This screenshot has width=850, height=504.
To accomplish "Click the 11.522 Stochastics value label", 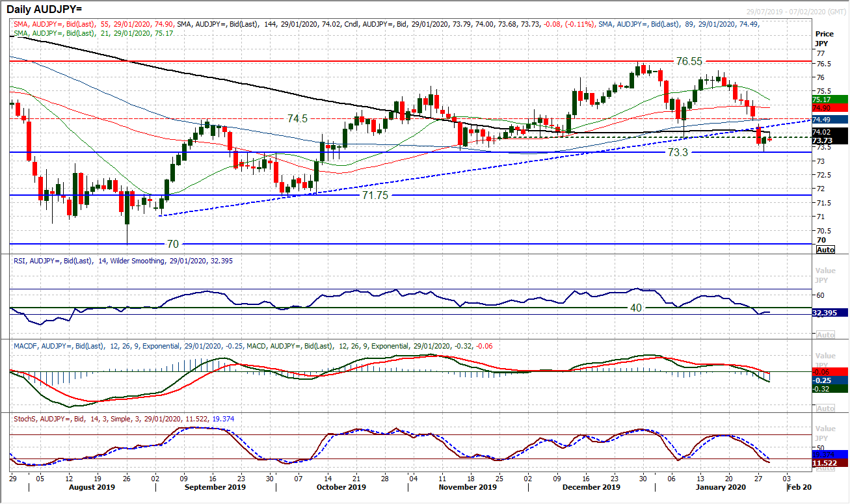I will pos(825,463).
